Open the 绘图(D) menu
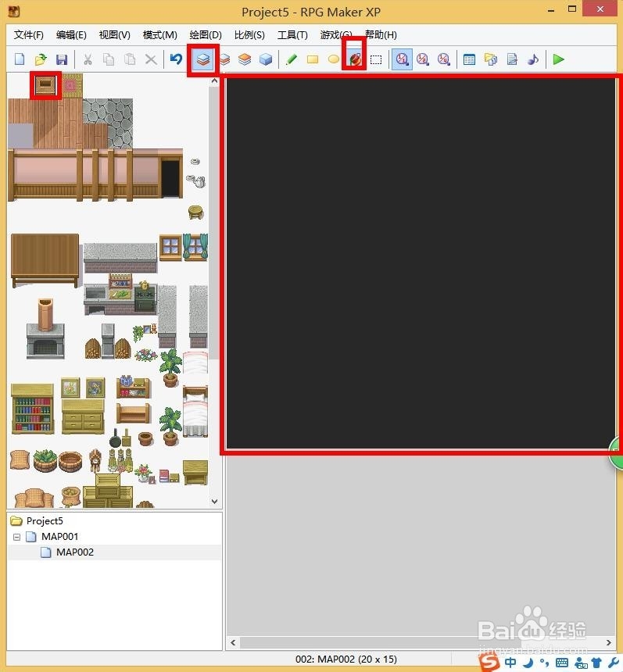Image resolution: width=623 pixels, height=672 pixels. 206,34
